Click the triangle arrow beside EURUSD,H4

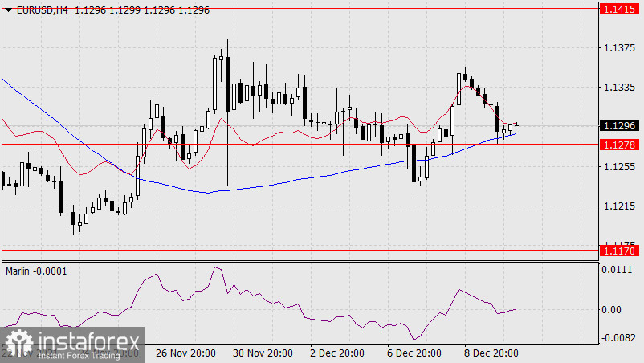coord(8,8)
